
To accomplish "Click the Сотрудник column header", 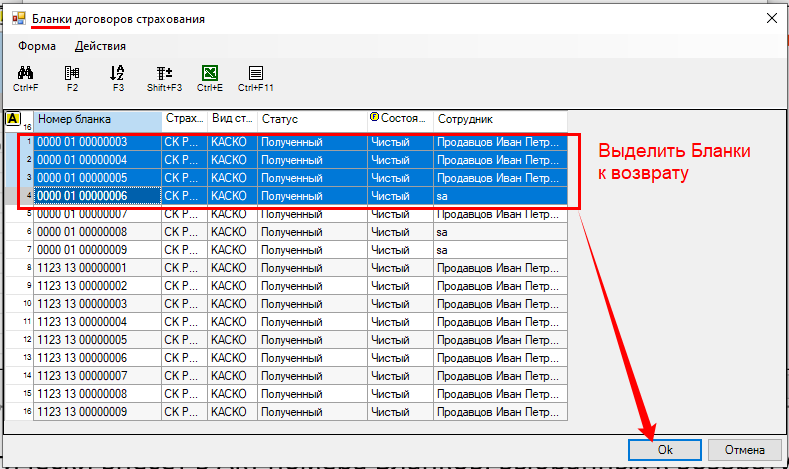I will (499, 120).
